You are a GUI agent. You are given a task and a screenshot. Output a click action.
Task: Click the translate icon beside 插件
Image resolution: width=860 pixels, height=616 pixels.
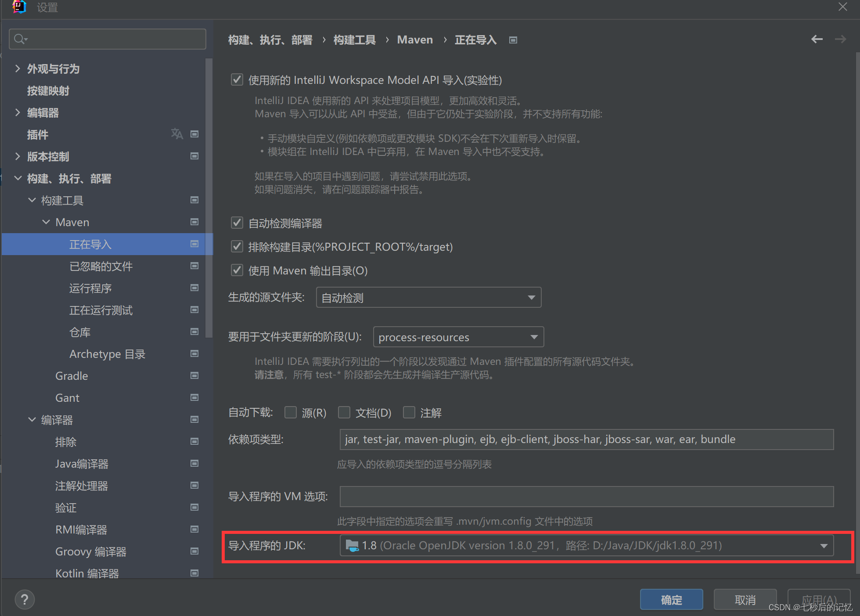177,134
